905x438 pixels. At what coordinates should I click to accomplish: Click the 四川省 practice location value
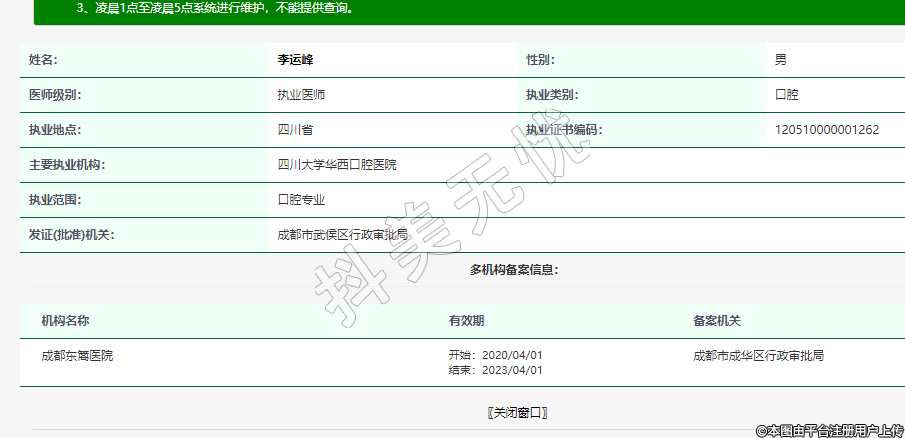[x=295, y=130]
